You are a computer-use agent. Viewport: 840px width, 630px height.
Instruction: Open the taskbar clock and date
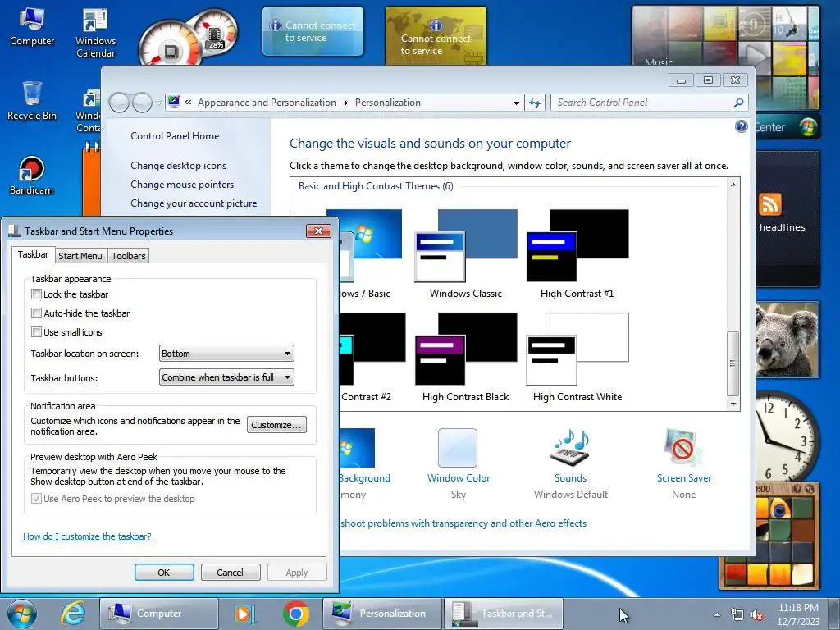[x=798, y=614]
